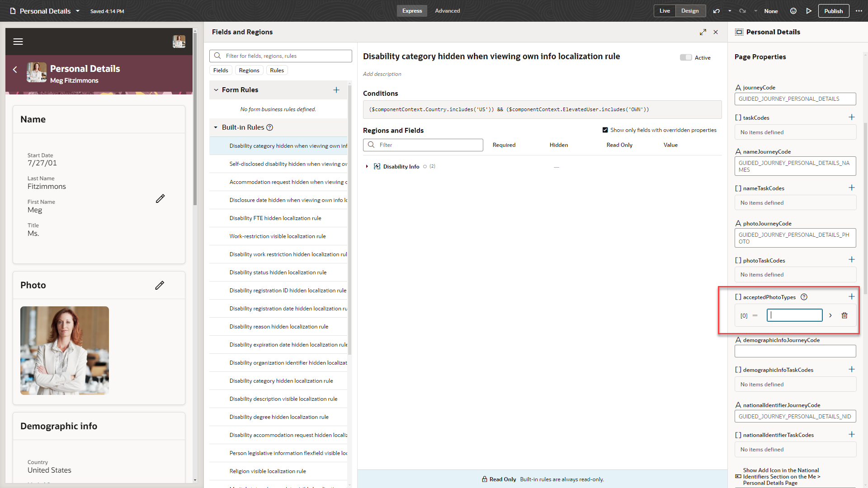Delete the acceptedPhotoTypes item with trash icon
The height and width of the screenshot is (488, 868).
point(844,315)
